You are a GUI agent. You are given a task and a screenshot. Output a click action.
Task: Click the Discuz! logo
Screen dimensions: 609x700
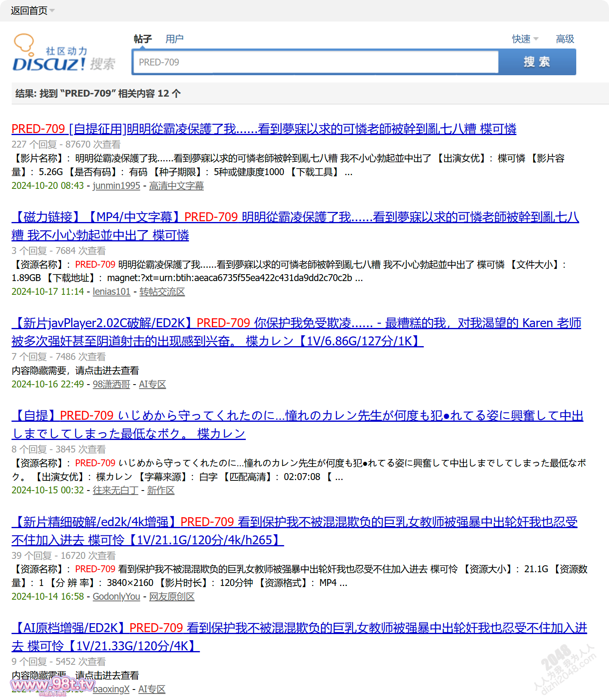click(64, 53)
